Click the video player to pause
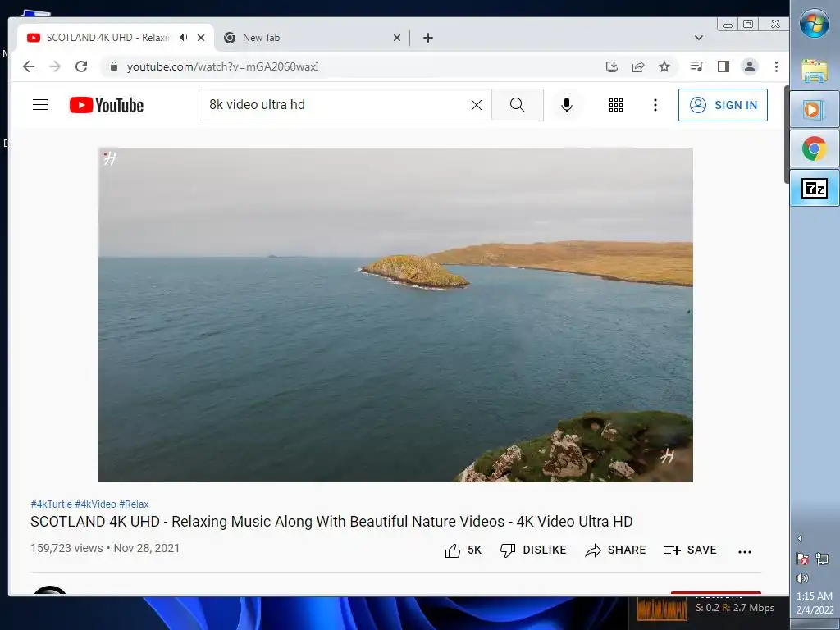Screen dimensions: 840x630 tap(395, 315)
